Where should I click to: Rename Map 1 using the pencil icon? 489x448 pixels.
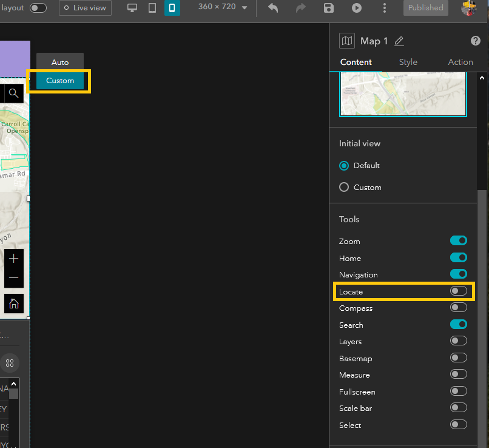coord(399,41)
